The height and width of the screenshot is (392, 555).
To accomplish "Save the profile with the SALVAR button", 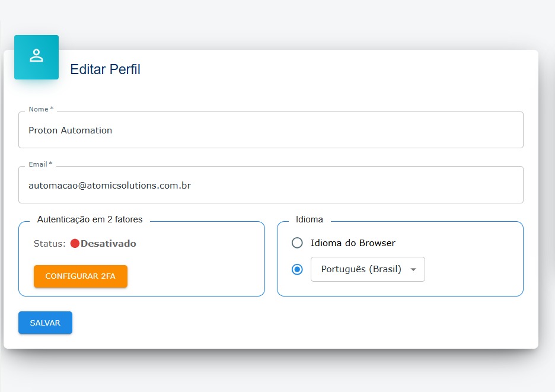I will [45, 323].
